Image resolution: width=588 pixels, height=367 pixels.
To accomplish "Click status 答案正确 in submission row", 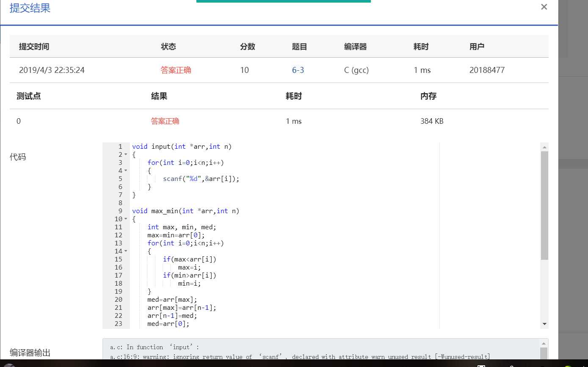I will 176,70.
